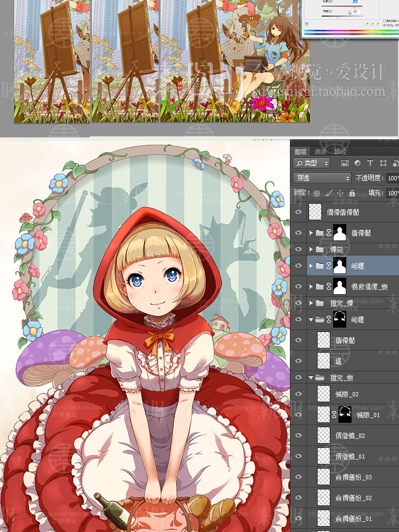This screenshot has height=532, width=399.
Task: Hide the 慄奐 group
Action: click(x=298, y=250)
